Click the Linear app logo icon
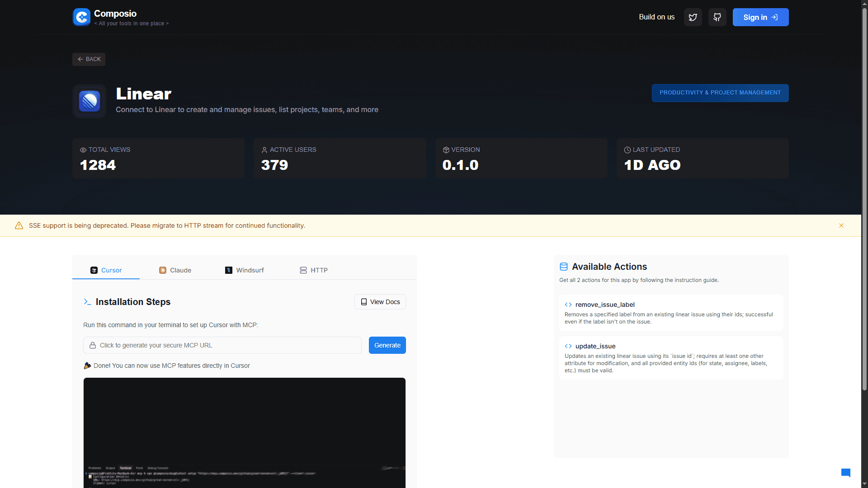 coord(89,101)
